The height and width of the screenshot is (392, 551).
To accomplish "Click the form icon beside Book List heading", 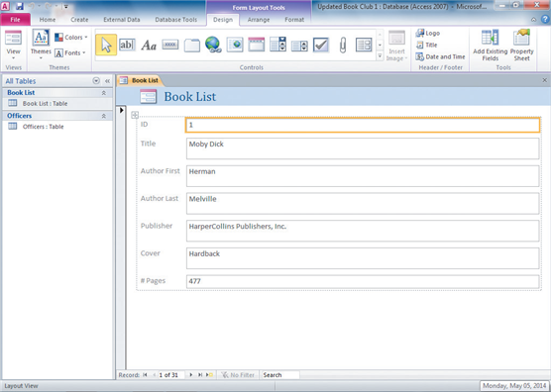I will tap(149, 96).
